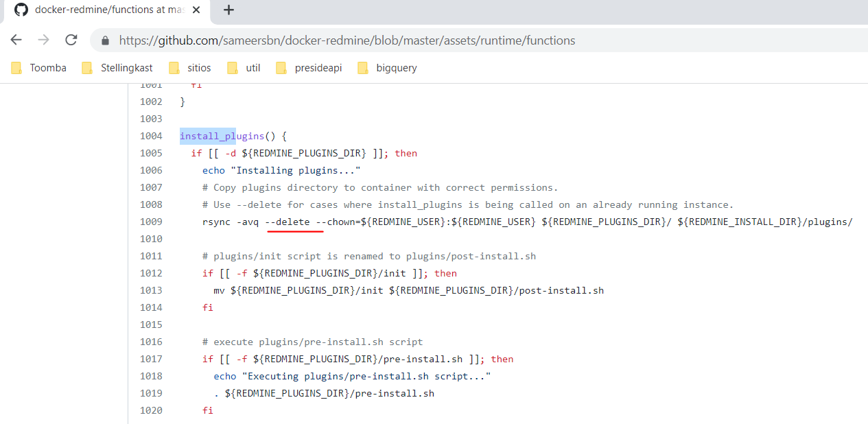Reload the current page
The height and width of the screenshot is (424, 868).
click(x=71, y=40)
